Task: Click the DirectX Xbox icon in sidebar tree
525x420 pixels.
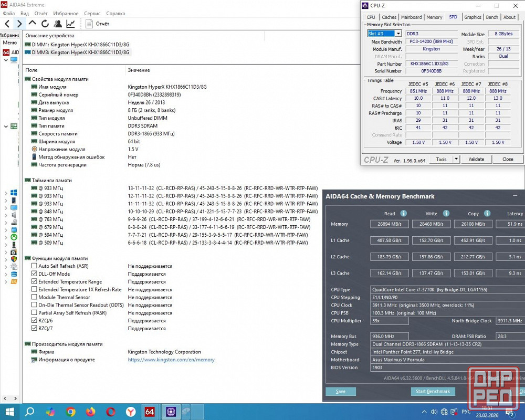Action: 14,237
